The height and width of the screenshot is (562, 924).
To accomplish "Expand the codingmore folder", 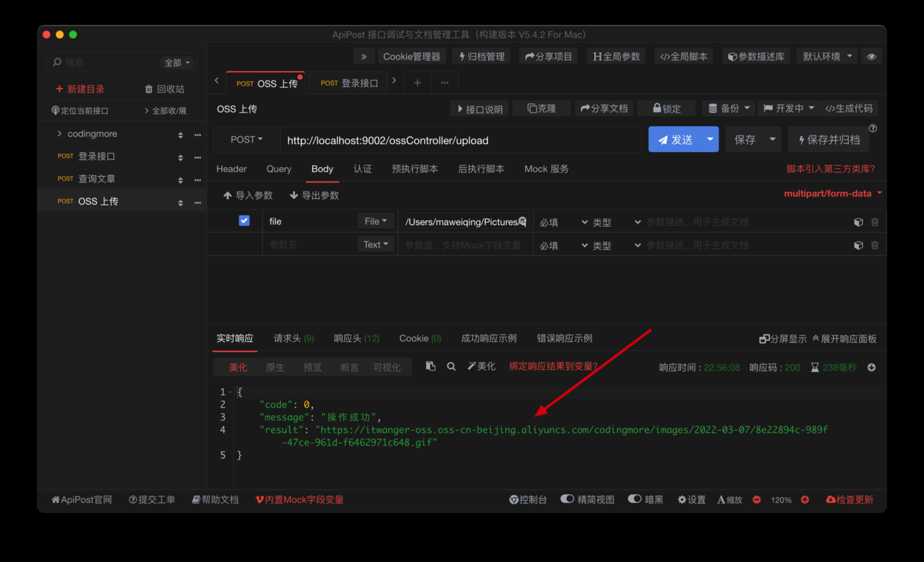I will click(x=60, y=134).
